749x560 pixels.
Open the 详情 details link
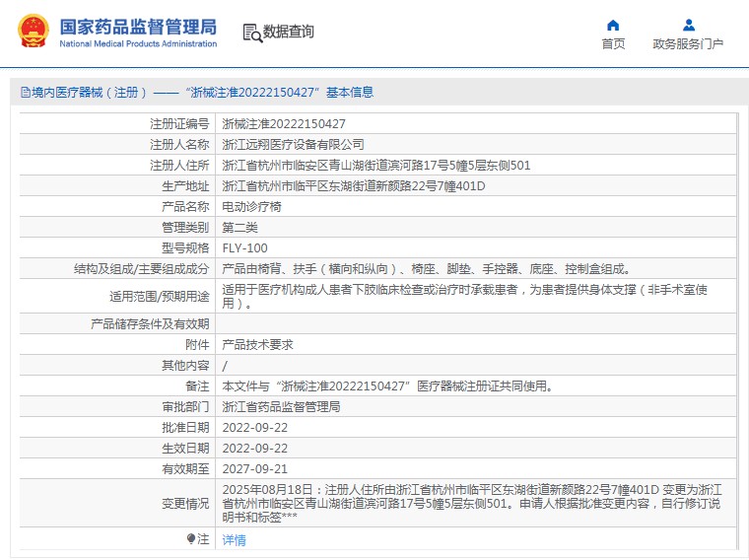click(x=235, y=540)
